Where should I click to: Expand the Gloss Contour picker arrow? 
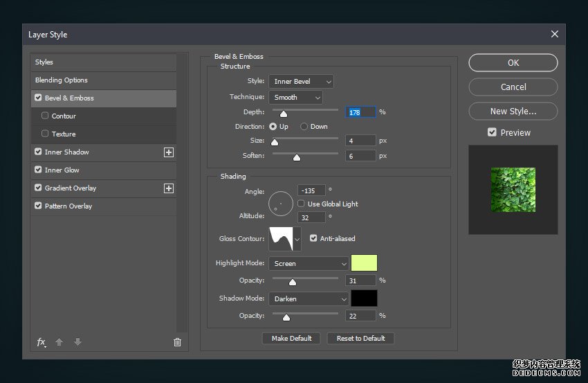point(297,239)
